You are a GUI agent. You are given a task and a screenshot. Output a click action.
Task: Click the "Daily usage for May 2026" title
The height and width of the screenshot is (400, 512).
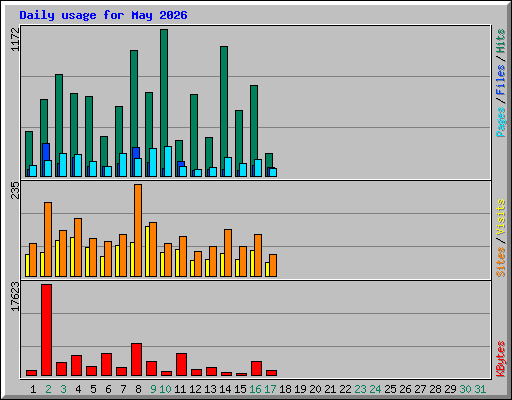pyautogui.click(x=103, y=15)
